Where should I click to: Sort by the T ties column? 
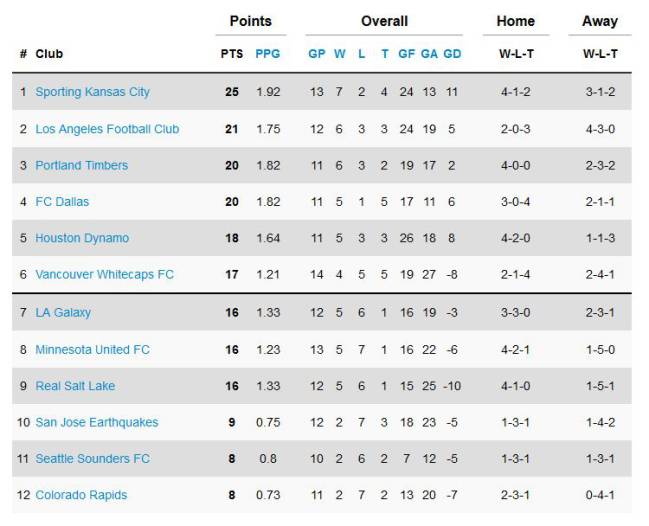coord(385,54)
